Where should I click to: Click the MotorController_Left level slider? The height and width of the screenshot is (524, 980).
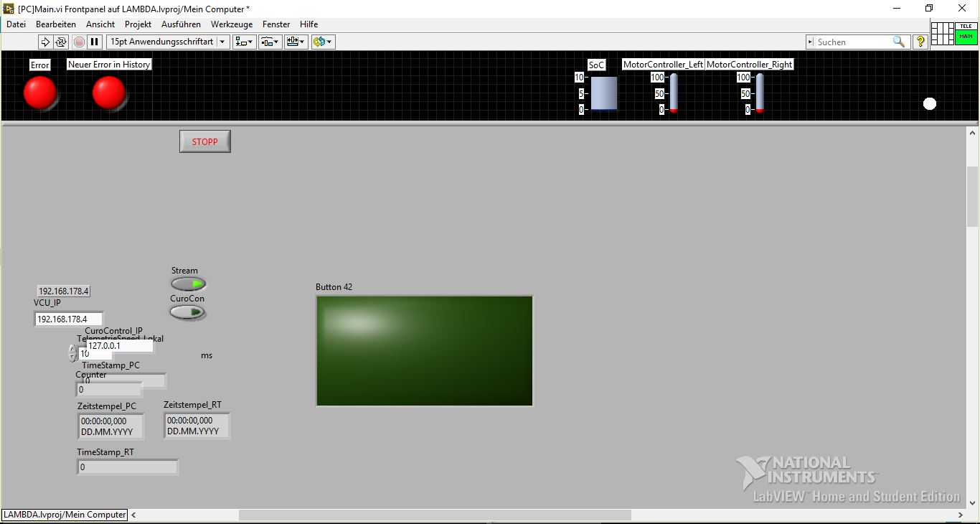pyautogui.click(x=673, y=93)
